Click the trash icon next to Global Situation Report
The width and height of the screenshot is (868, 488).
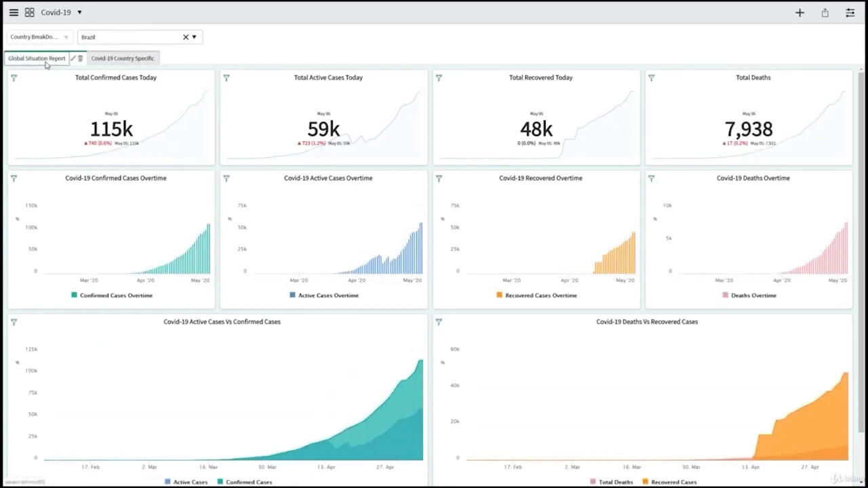pyautogui.click(x=81, y=58)
